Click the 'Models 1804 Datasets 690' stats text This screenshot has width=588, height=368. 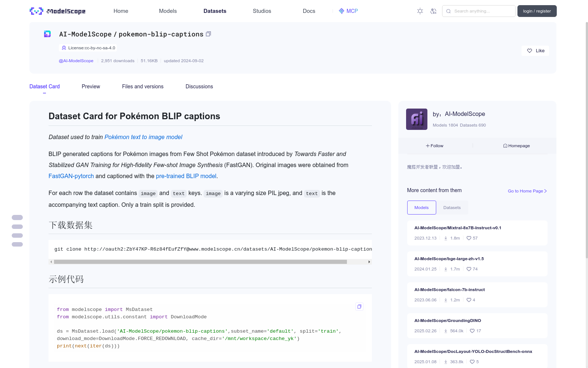coord(459,125)
